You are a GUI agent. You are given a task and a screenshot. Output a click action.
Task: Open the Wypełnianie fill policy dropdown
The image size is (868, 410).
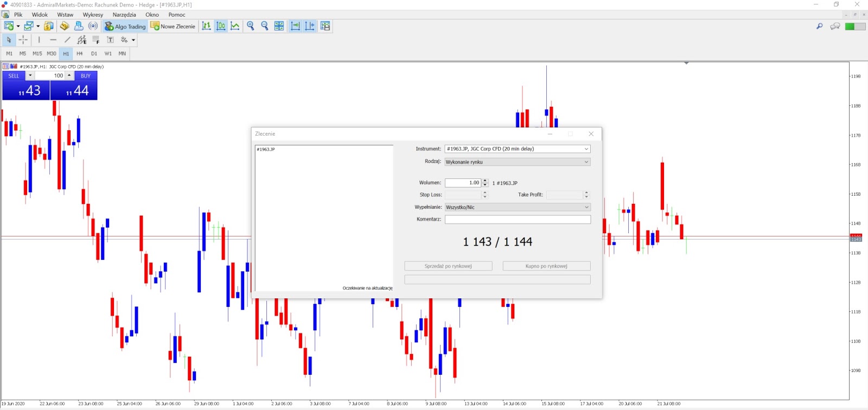pyautogui.click(x=518, y=207)
